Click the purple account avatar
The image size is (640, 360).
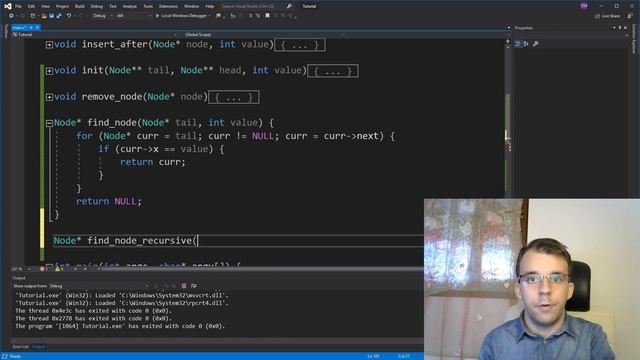(x=584, y=6)
